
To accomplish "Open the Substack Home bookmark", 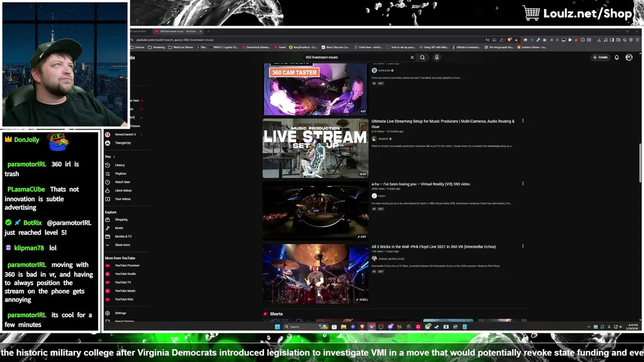I will coord(531,47).
